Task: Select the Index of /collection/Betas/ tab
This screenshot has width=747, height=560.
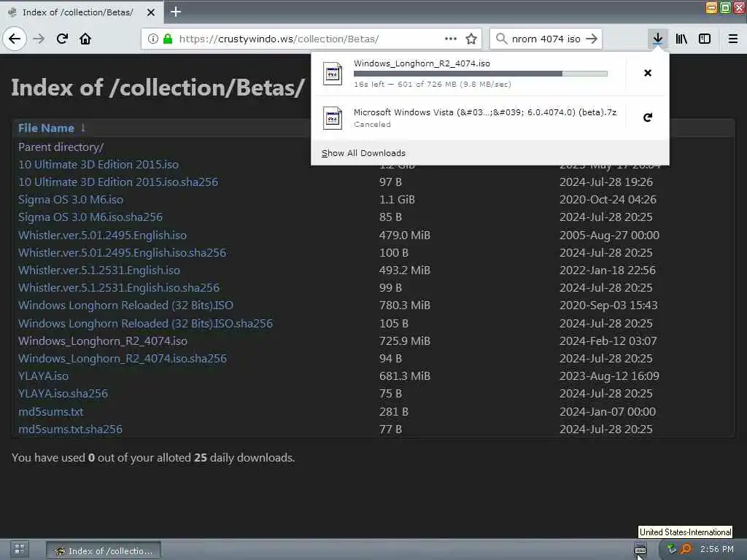Action: (82, 12)
